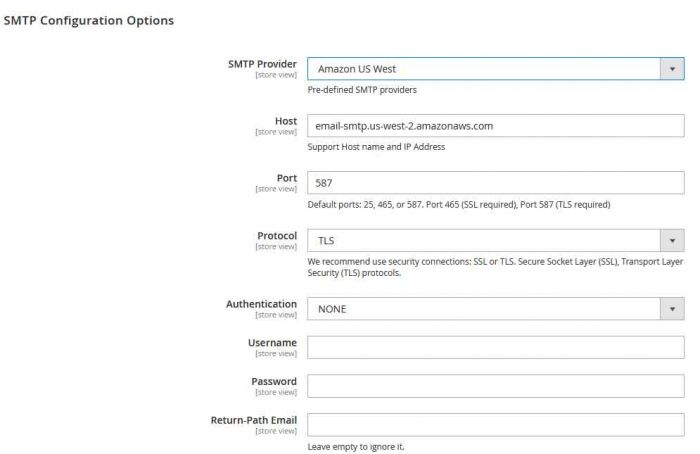The height and width of the screenshot is (454, 700).
Task: Click the Username field label
Action: tap(272, 342)
